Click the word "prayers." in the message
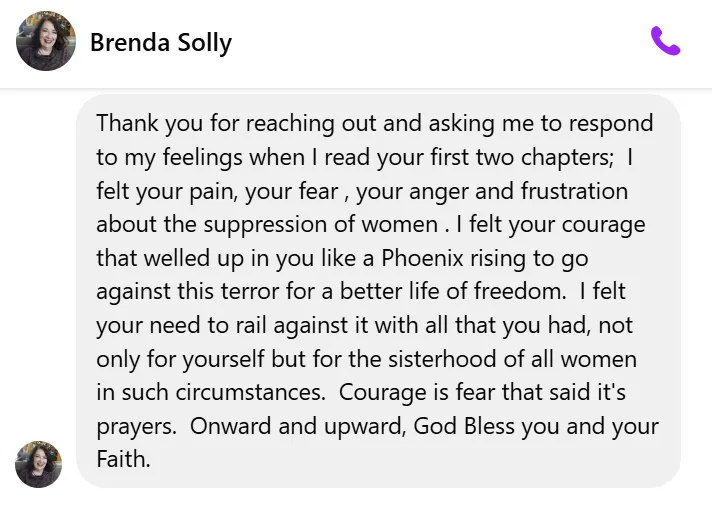The image size is (712, 506). tap(136, 426)
